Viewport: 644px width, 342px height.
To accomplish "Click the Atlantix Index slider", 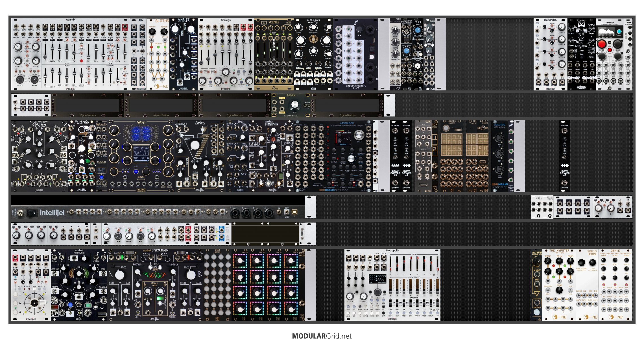I will pos(53,51).
